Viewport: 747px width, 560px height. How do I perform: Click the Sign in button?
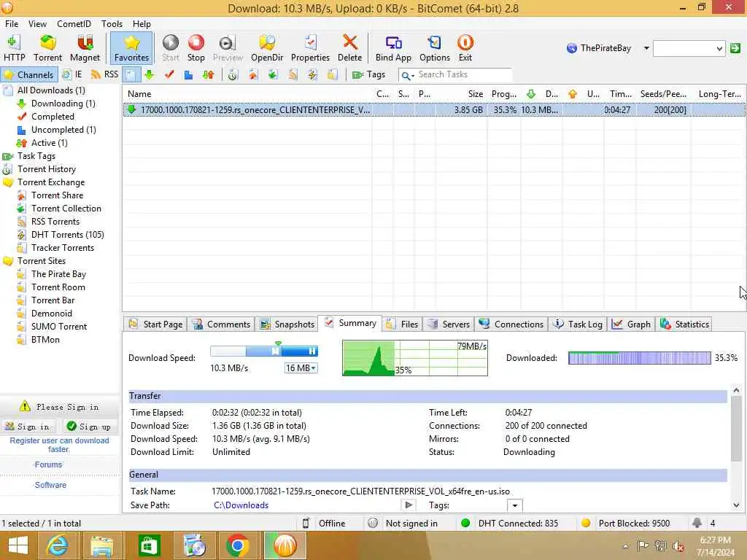pyautogui.click(x=28, y=427)
